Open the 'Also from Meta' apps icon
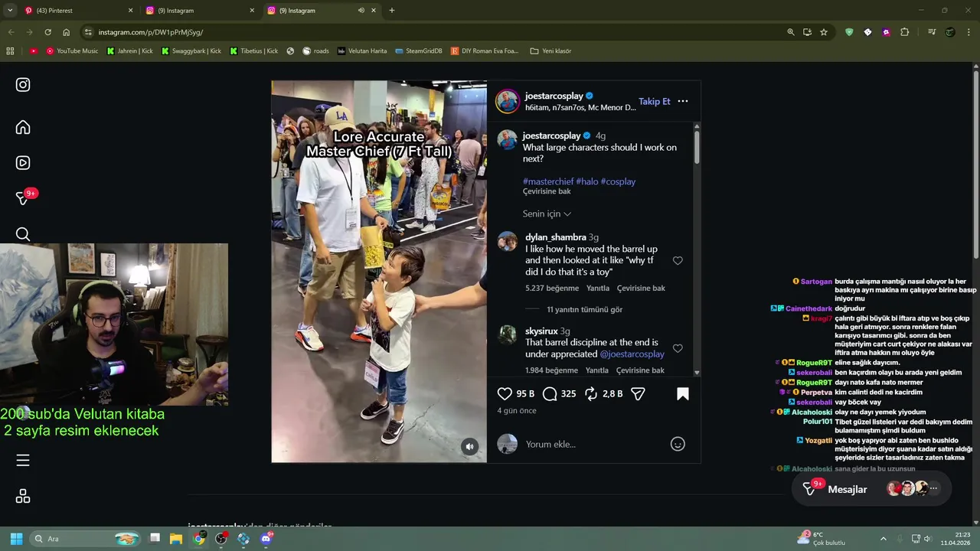 [x=23, y=497]
